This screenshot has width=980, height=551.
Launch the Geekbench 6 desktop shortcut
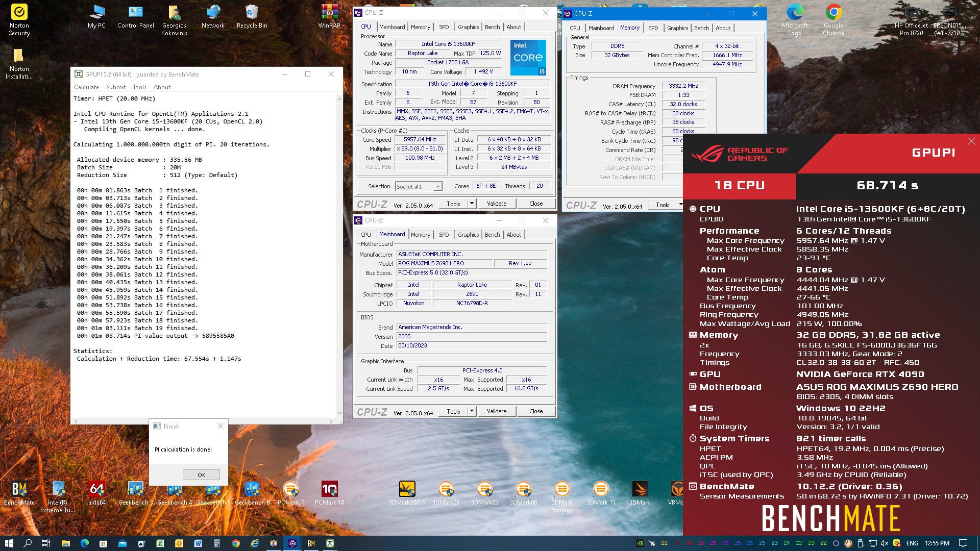click(x=252, y=493)
